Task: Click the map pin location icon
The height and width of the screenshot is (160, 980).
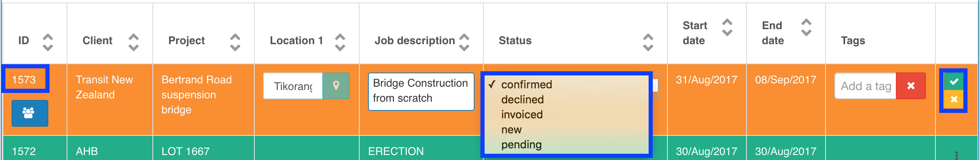Action: coord(336,86)
